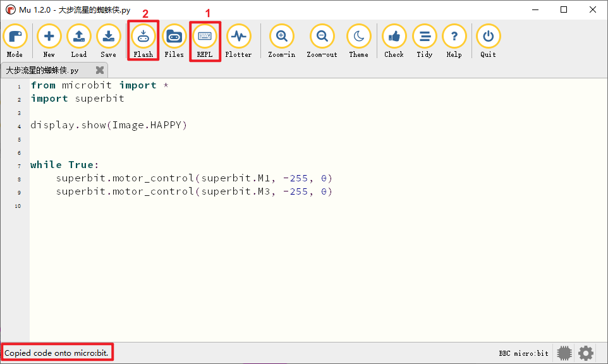Check the code for errors
Screen dimensions: 608x364
click(x=394, y=41)
